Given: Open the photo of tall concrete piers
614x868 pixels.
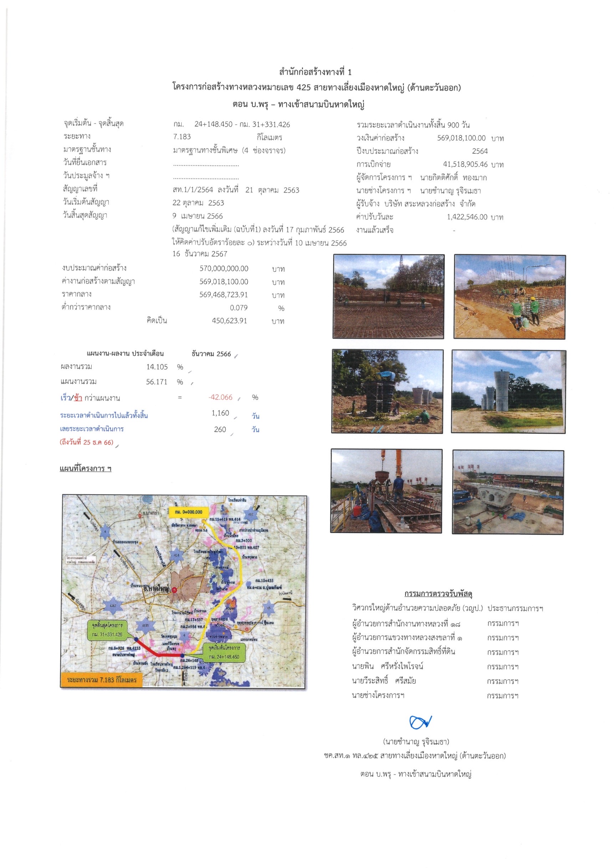Looking at the screenshot, I should click(x=508, y=392).
